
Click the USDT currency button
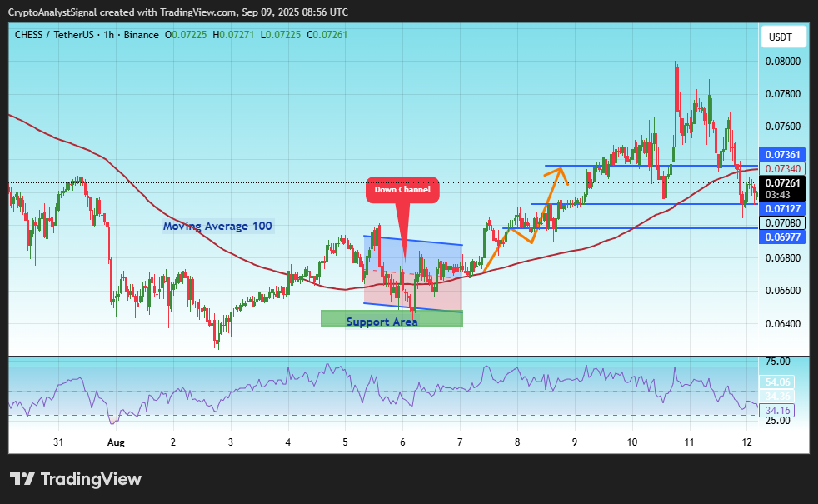[780, 37]
